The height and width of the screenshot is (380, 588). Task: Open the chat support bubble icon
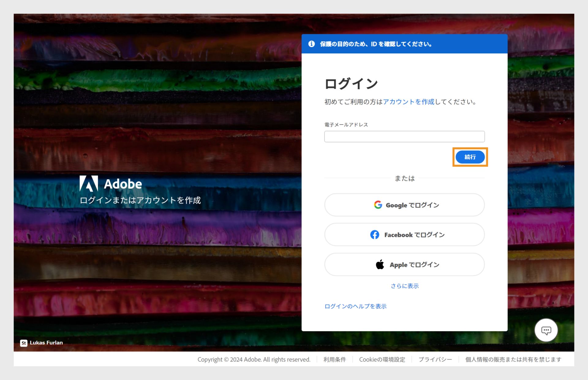(x=546, y=330)
